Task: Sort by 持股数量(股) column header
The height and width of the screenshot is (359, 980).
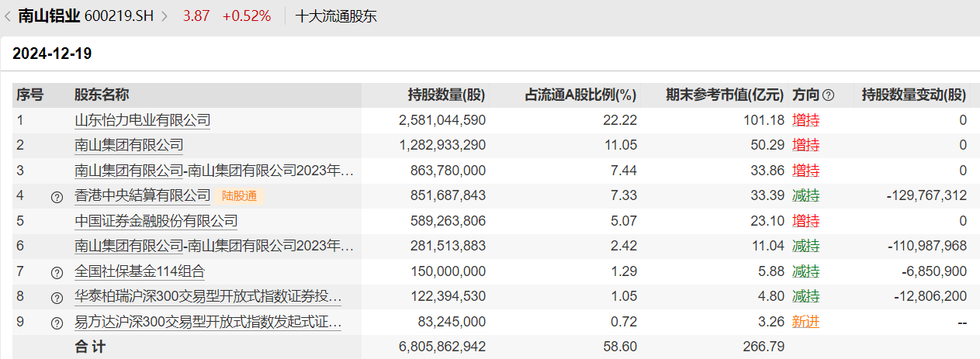Action: click(447, 95)
